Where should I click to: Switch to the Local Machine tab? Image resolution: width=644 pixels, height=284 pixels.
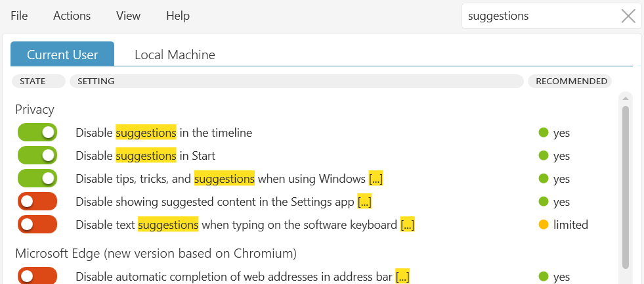coord(175,55)
